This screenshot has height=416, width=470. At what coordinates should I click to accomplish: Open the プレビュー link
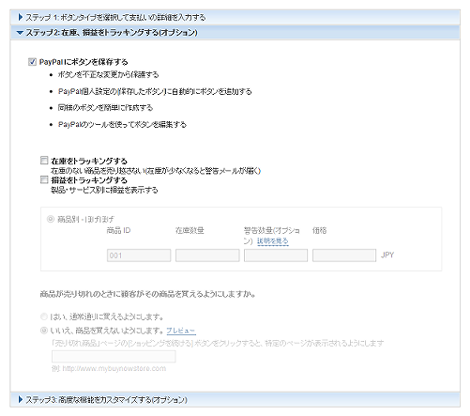click(x=181, y=331)
